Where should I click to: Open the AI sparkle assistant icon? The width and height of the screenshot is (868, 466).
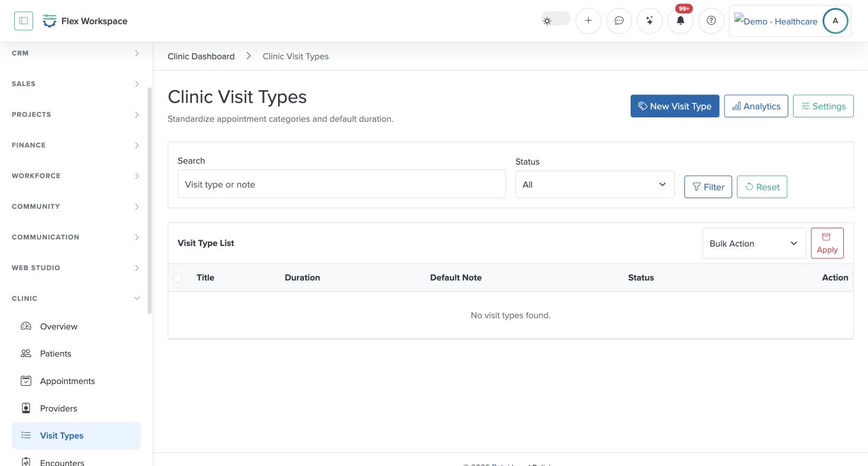pyautogui.click(x=650, y=21)
